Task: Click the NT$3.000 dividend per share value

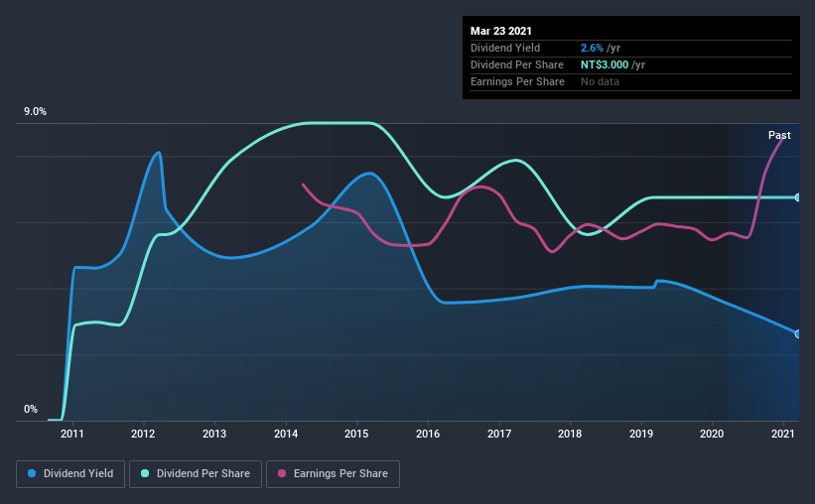Action: tap(605, 64)
